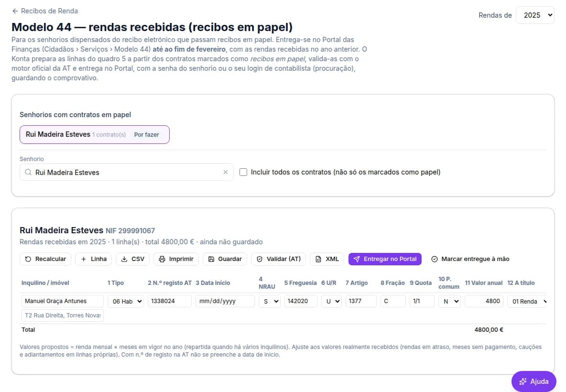Click Entregar no Portal button
Viewport: 566px width, 392px height.
coord(385,259)
